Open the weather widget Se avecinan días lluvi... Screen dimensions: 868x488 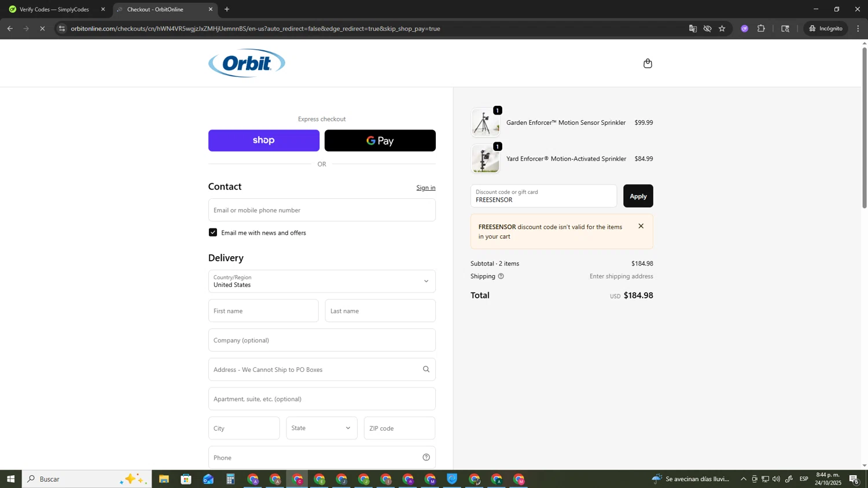[x=690, y=479]
